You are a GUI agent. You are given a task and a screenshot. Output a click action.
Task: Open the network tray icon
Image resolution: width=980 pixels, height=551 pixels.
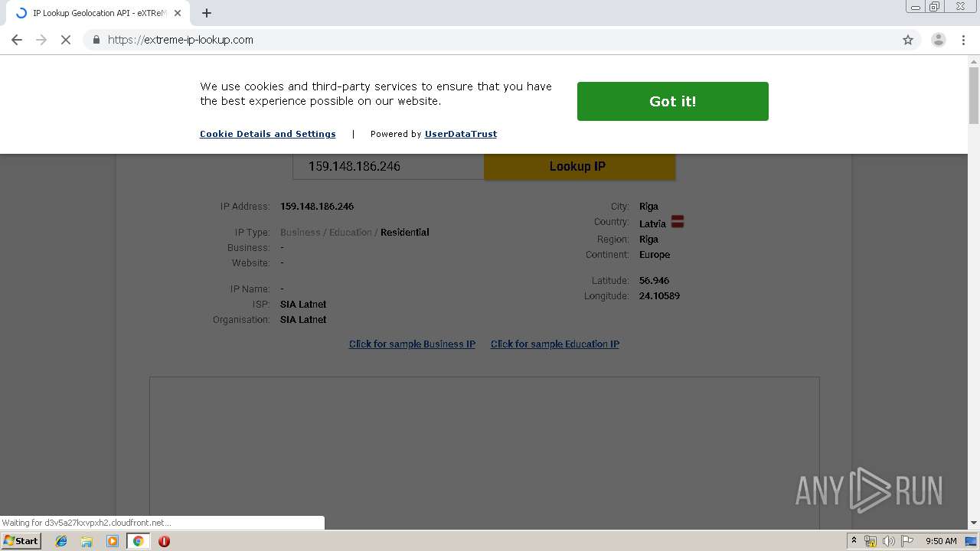point(870,541)
